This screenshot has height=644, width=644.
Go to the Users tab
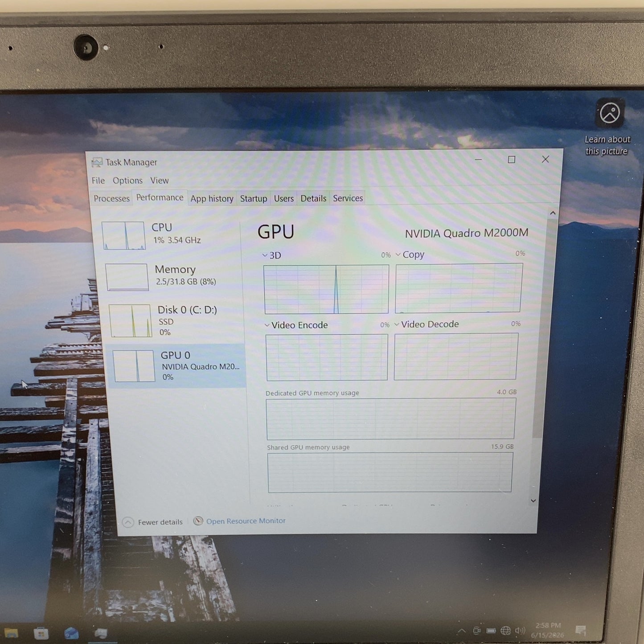click(283, 198)
